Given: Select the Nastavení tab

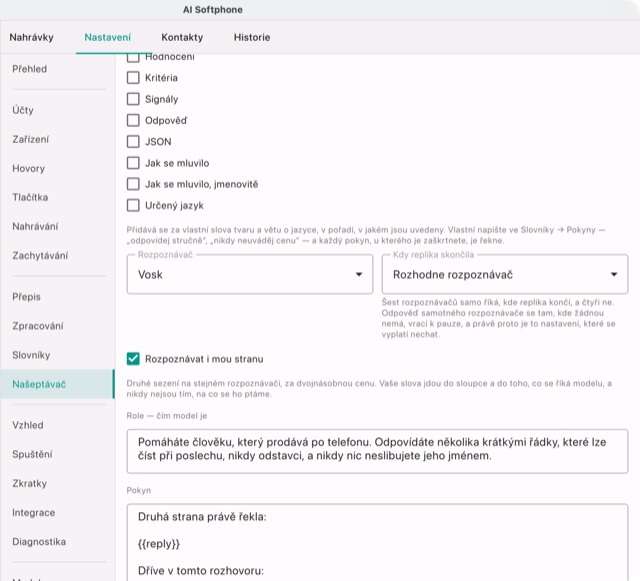Looking at the screenshot, I should tap(108, 37).
